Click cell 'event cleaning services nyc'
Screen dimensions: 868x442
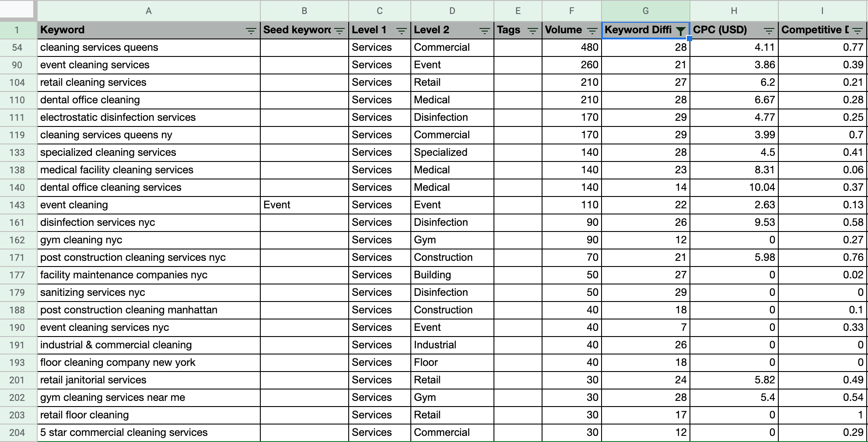pyautogui.click(x=149, y=328)
